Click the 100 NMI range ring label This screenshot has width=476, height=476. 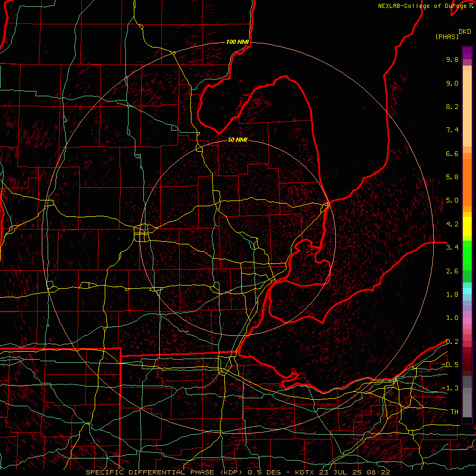[x=237, y=42]
